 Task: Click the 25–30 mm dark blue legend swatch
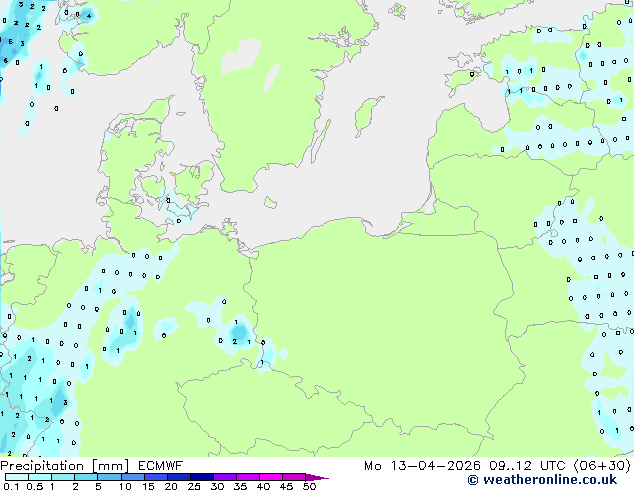(202, 477)
